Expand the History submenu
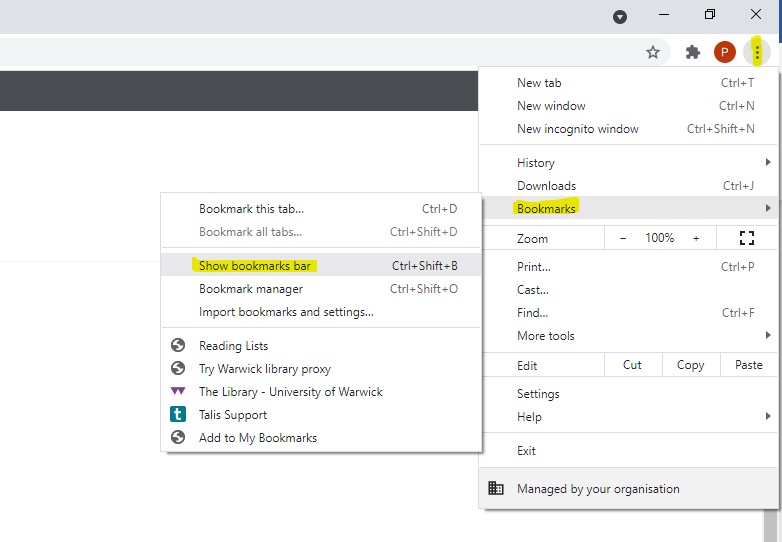Image resolution: width=782 pixels, height=542 pixels. [536, 163]
